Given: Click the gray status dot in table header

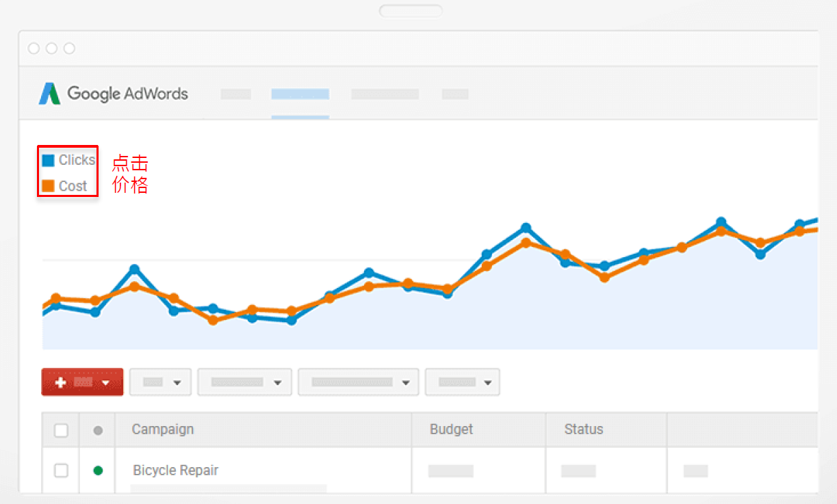Looking at the screenshot, I should click(98, 430).
